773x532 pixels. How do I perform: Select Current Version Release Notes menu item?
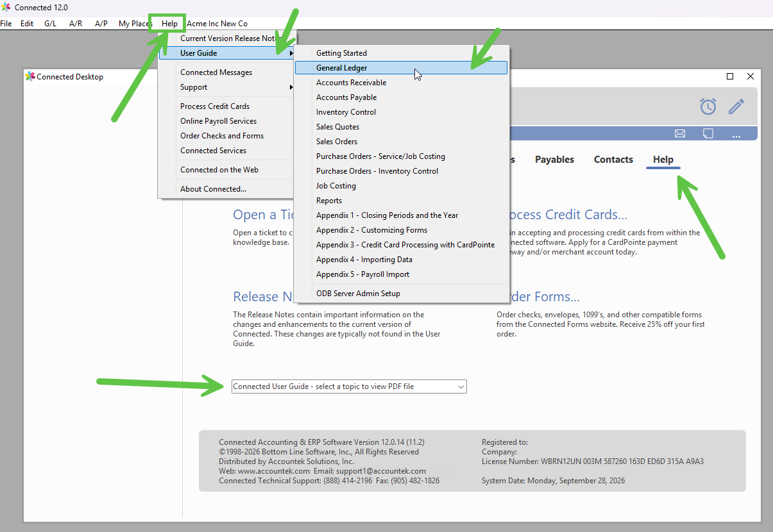(x=226, y=38)
